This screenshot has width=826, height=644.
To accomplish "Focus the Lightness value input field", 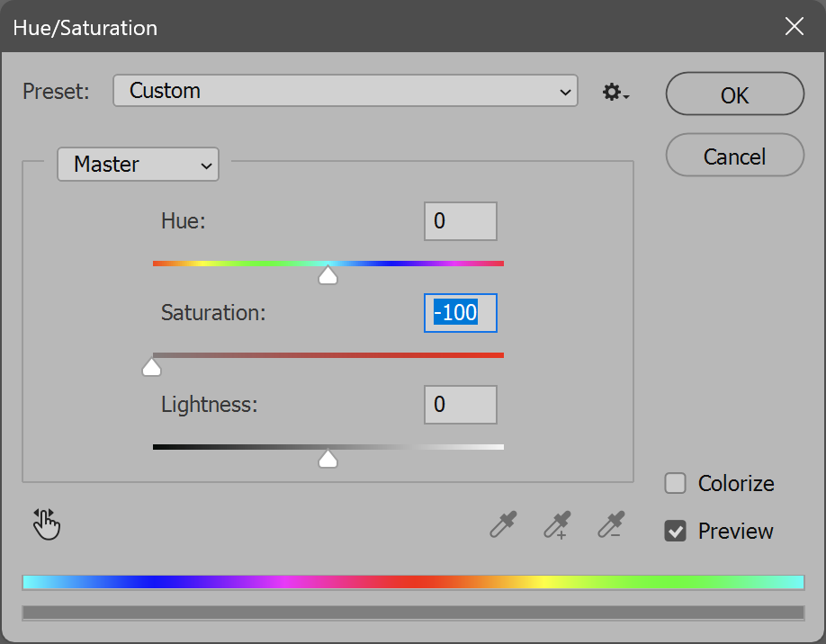I will [x=461, y=405].
